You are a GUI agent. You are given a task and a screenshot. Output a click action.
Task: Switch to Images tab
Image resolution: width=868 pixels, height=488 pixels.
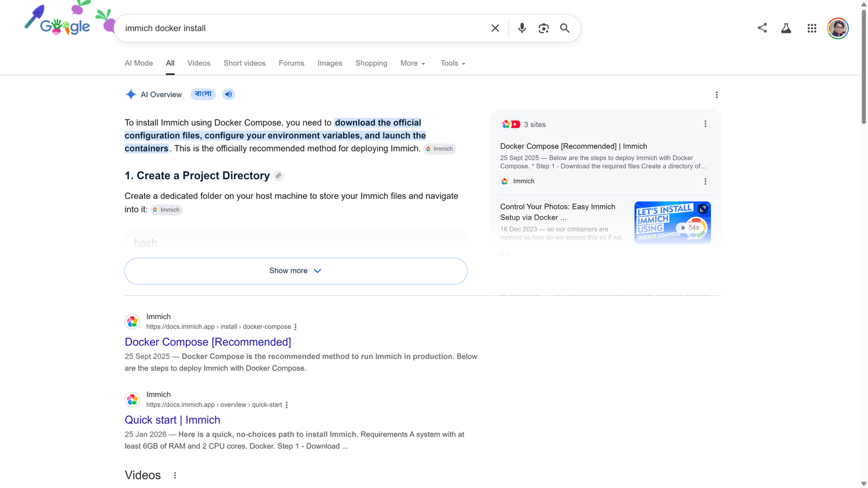coord(330,64)
